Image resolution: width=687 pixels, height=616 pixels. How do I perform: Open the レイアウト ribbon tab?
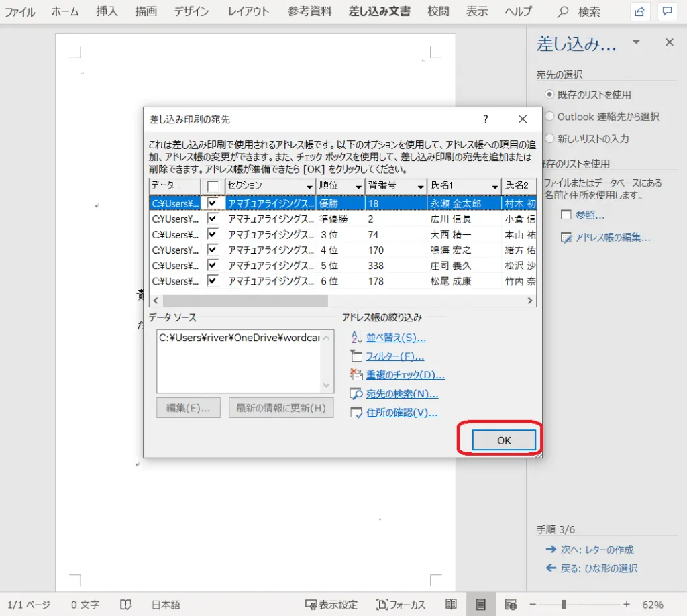pos(248,11)
